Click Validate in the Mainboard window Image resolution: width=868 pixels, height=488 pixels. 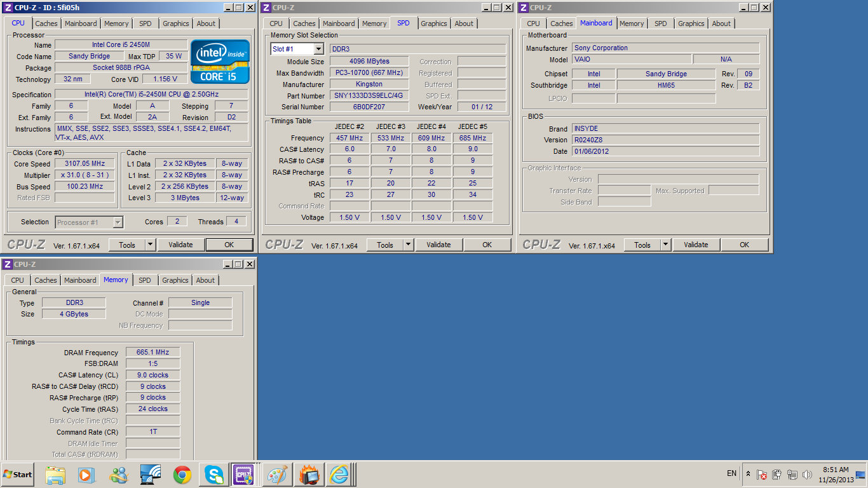696,245
